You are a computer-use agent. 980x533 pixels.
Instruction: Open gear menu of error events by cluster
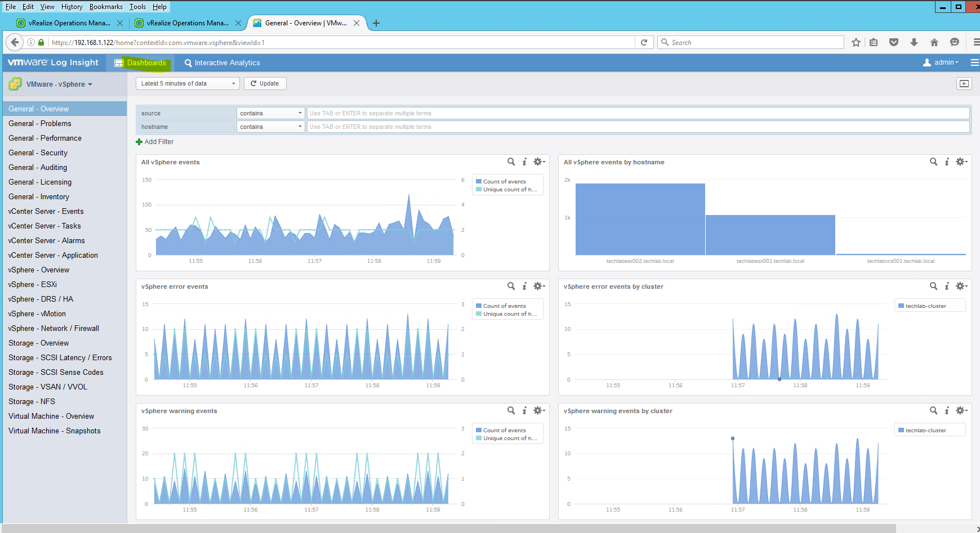pyautogui.click(x=961, y=286)
